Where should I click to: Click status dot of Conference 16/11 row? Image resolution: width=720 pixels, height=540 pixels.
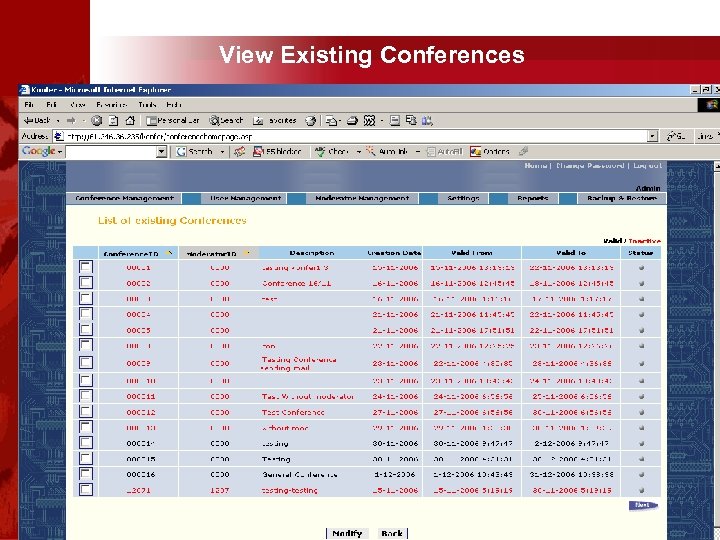pos(641,283)
